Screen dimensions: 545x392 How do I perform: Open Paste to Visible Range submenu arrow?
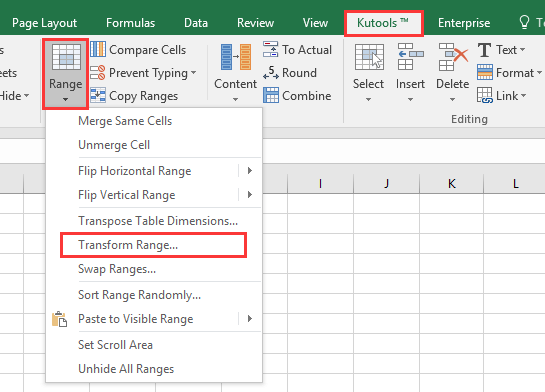point(250,319)
